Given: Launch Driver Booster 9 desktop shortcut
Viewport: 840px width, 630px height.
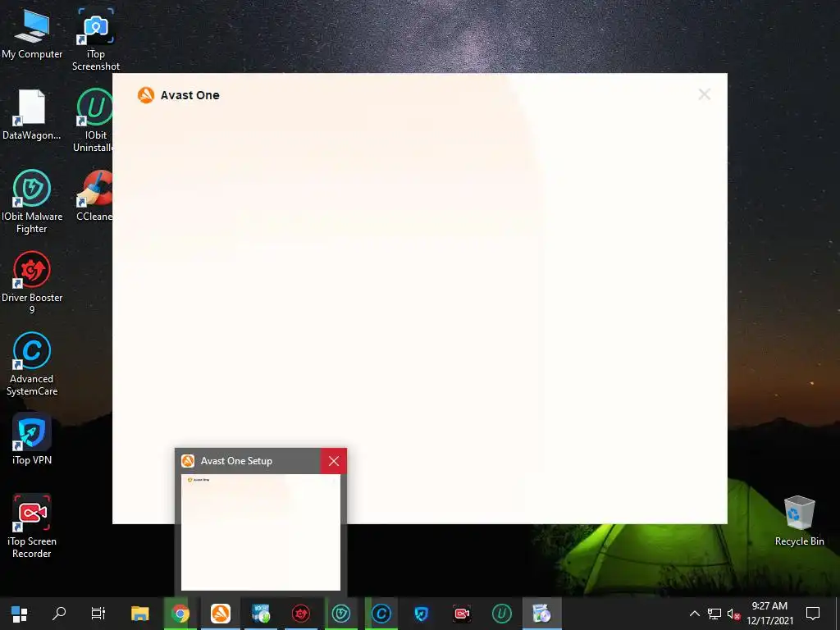Looking at the screenshot, I should point(32,283).
